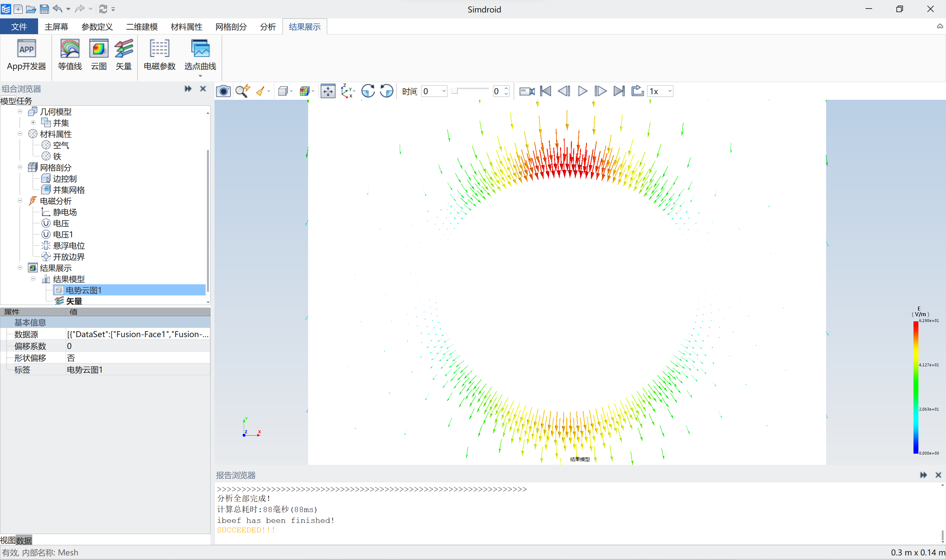Collapse the 结果展示 tree node

point(20,268)
